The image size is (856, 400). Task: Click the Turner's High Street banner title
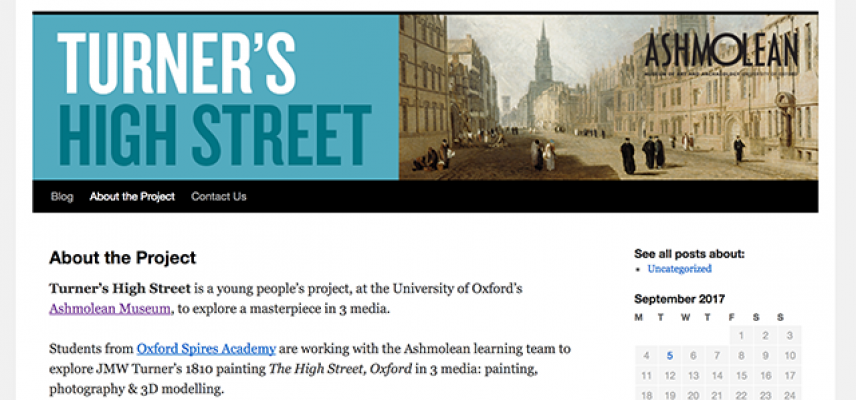(215, 97)
